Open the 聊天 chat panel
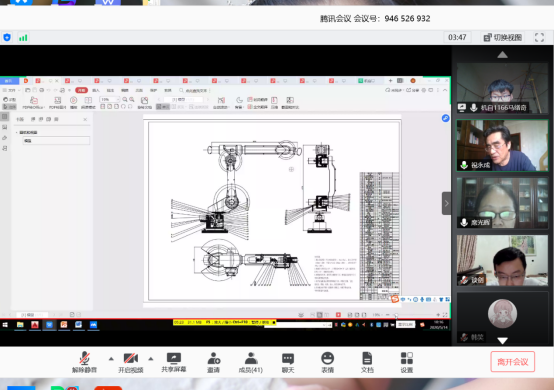Screen dimensions: 554x390 click(288, 362)
